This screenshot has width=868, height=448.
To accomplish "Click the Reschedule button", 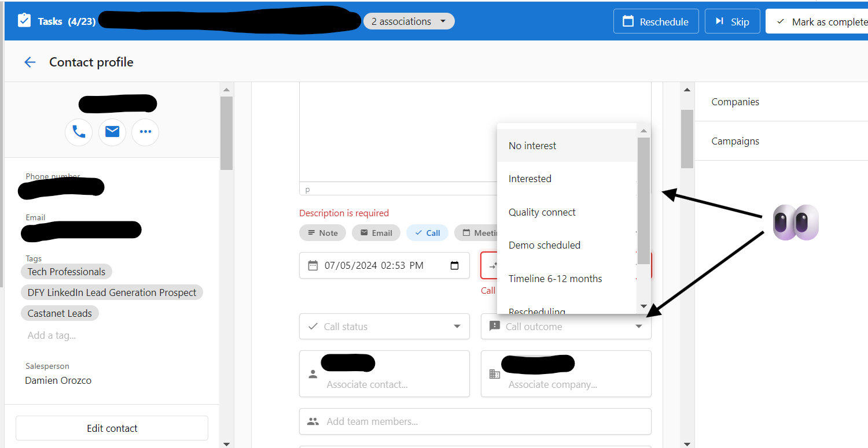I will pyautogui.click(x=656, y=21).
